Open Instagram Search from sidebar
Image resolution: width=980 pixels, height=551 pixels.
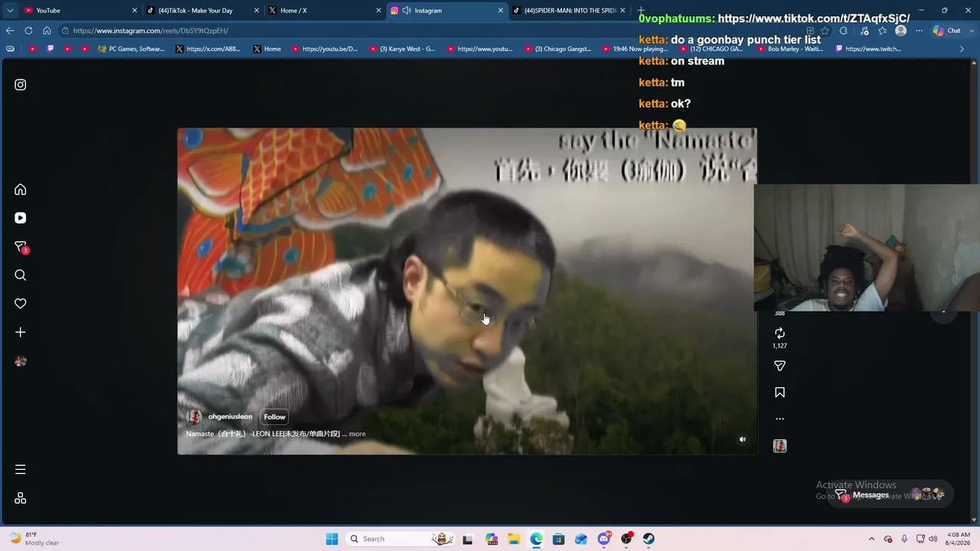click(x=21, y=275)
